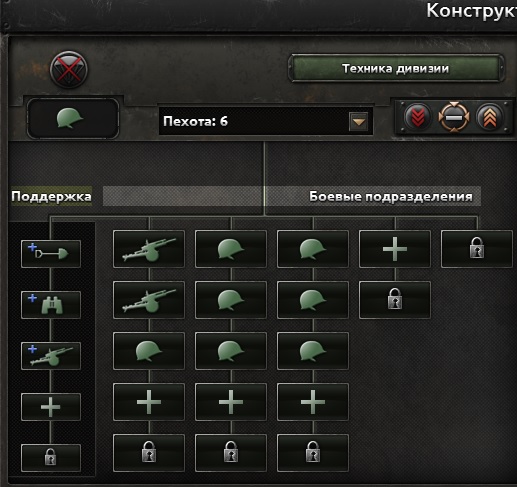
Task: Raise division priority with orange up chevrons
Action: [x=490, y=117]
